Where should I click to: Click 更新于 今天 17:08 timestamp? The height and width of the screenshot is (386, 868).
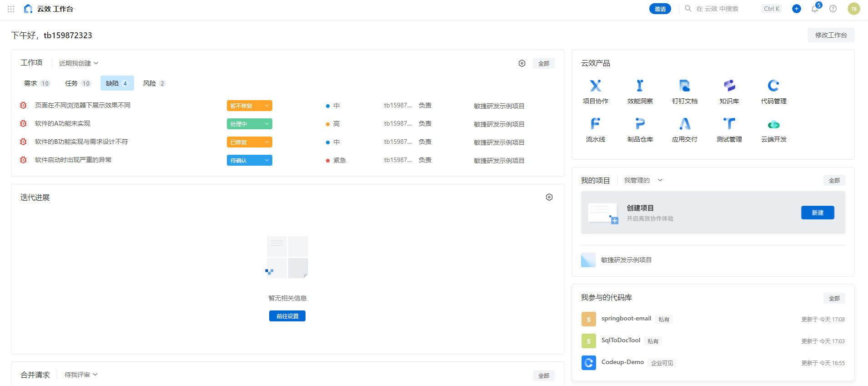click(x=823, y=320)
